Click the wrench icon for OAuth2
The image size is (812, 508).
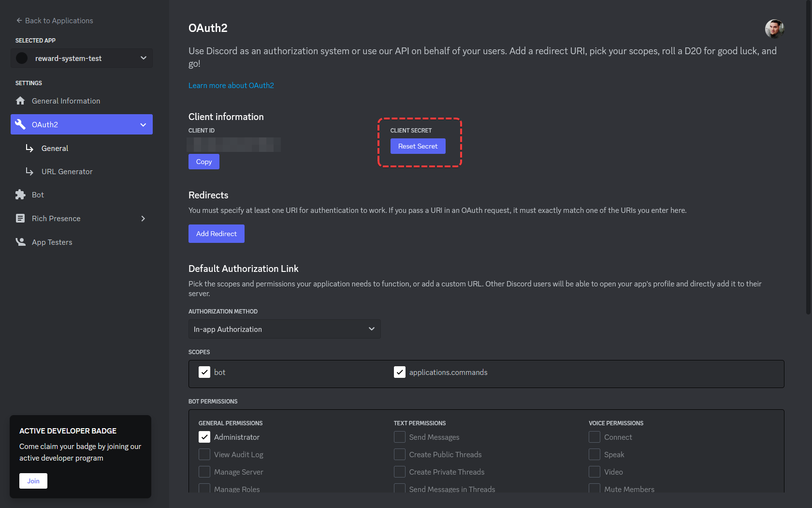(20, 124)
